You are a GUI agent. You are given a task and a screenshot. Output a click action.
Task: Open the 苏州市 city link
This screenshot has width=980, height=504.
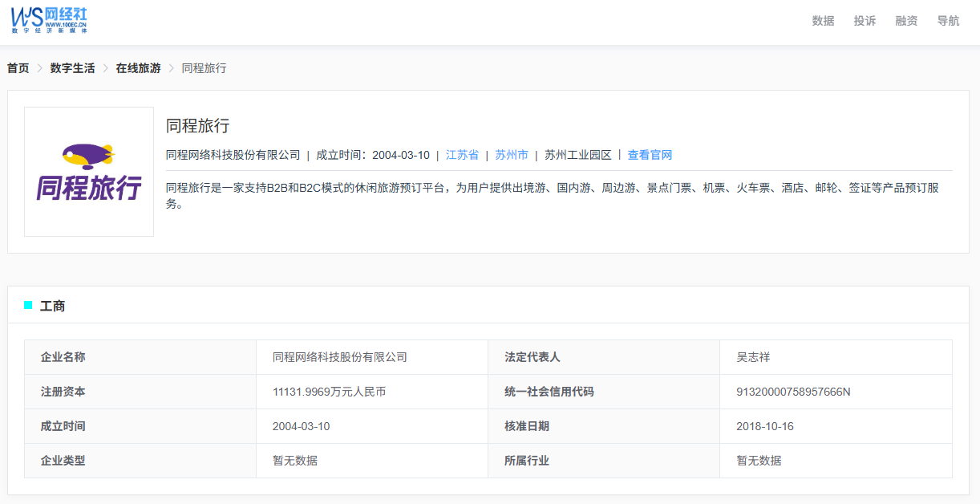point(512,155)
